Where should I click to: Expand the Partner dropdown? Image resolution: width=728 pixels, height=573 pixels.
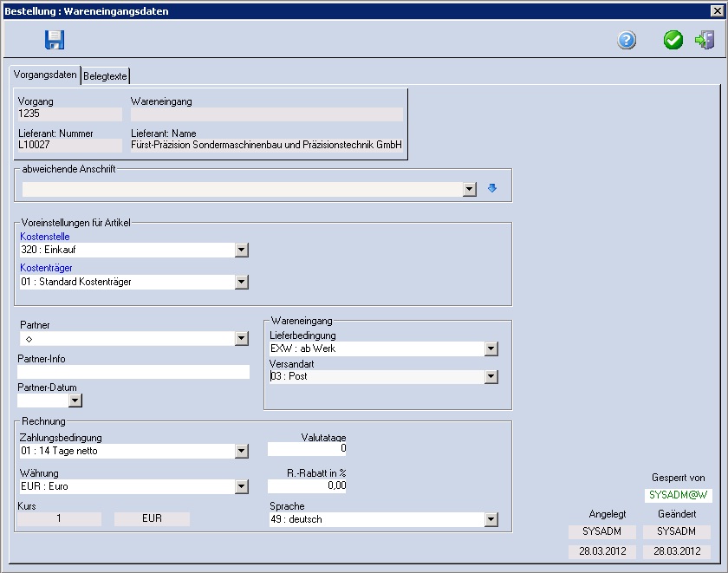point(242,339)
